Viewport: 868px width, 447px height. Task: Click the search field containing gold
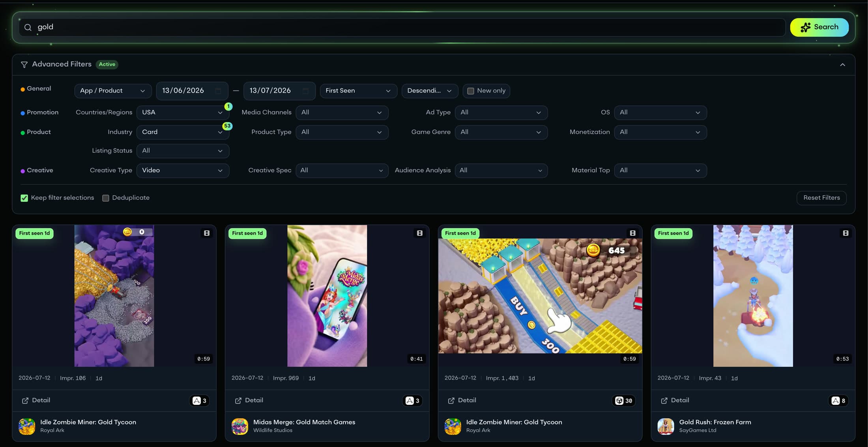(x=402, y=27)
